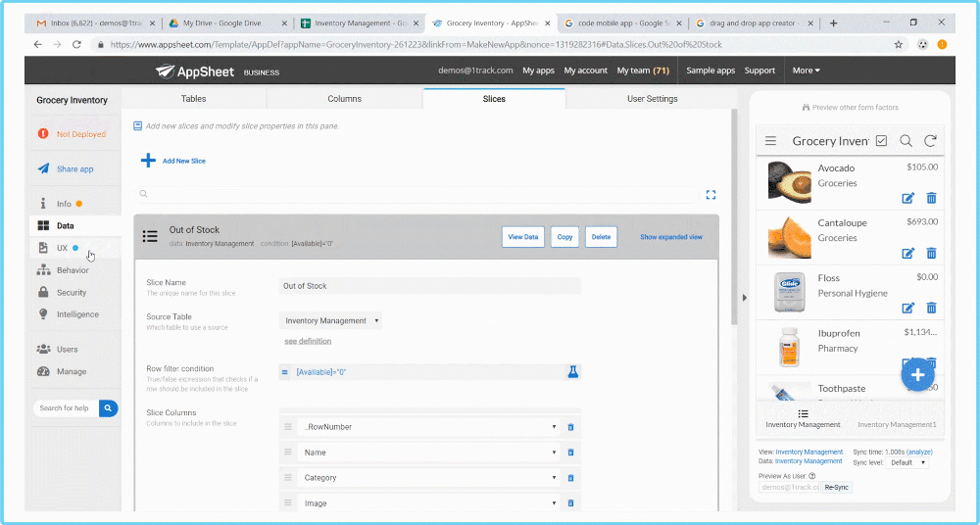Image resolution: width=980 pixels, height=525 pixels.
Task: Delete the Cantaloupe item in preview
Action: [x=931, y=253]
